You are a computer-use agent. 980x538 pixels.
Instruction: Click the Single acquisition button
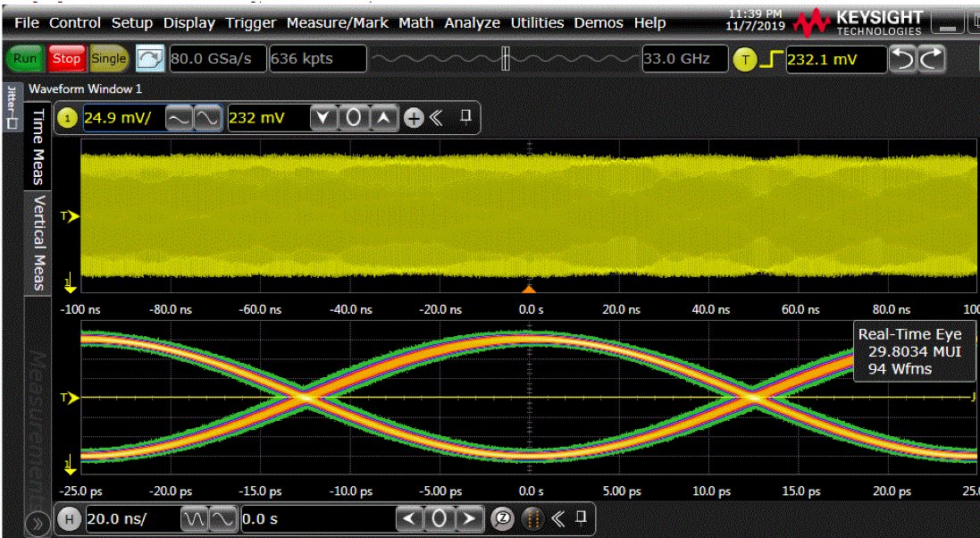[x=108, y=59]
